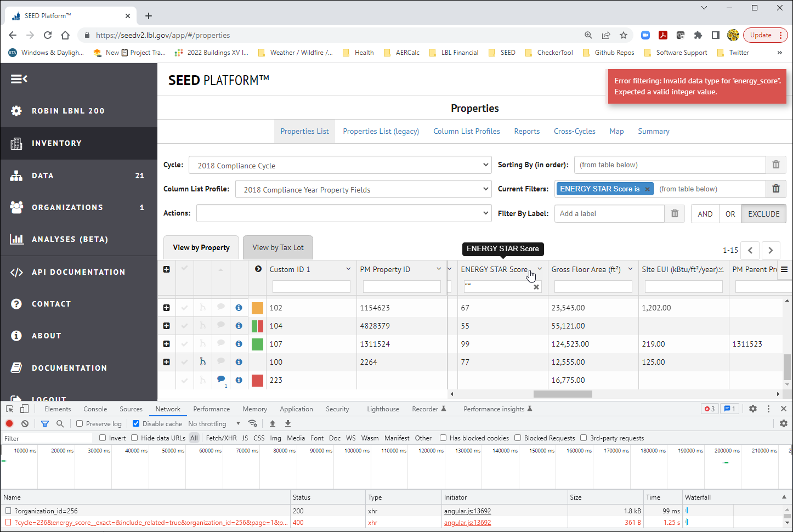Collapse the sidebar with the hamburger icon

[19, 79]
